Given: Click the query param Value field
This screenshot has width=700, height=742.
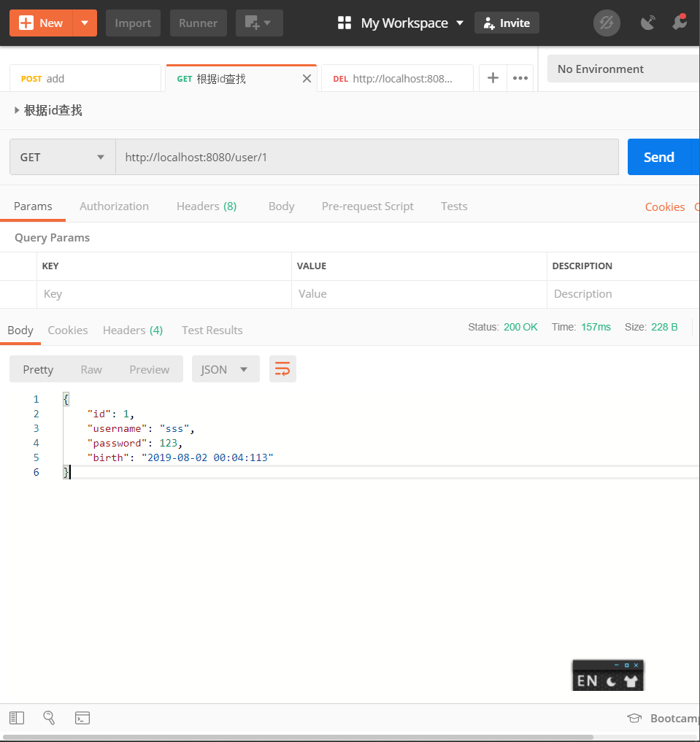Looking at the screenshot, I should [419, 294].
